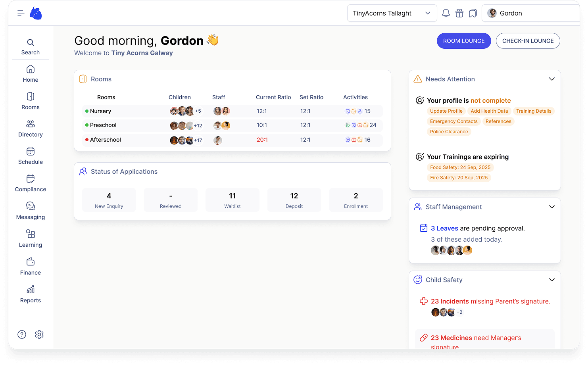Open the 3 Leaves link

point(444,228)
